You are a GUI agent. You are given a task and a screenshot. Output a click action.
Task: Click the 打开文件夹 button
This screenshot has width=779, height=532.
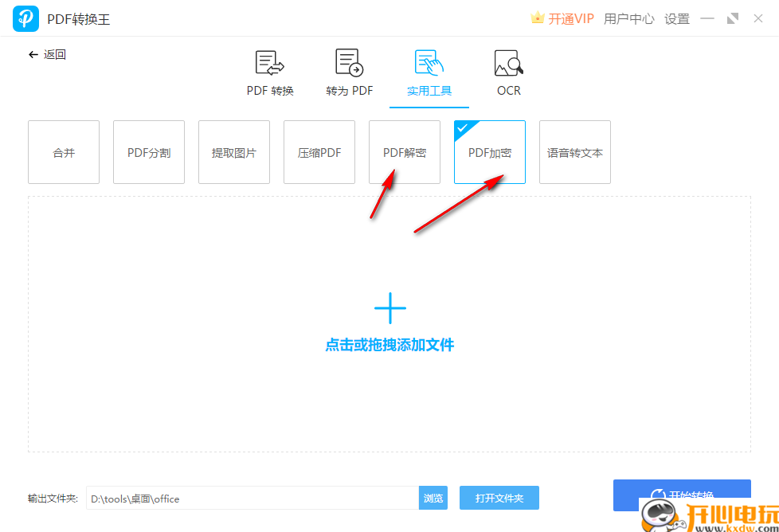coord(499,497)
